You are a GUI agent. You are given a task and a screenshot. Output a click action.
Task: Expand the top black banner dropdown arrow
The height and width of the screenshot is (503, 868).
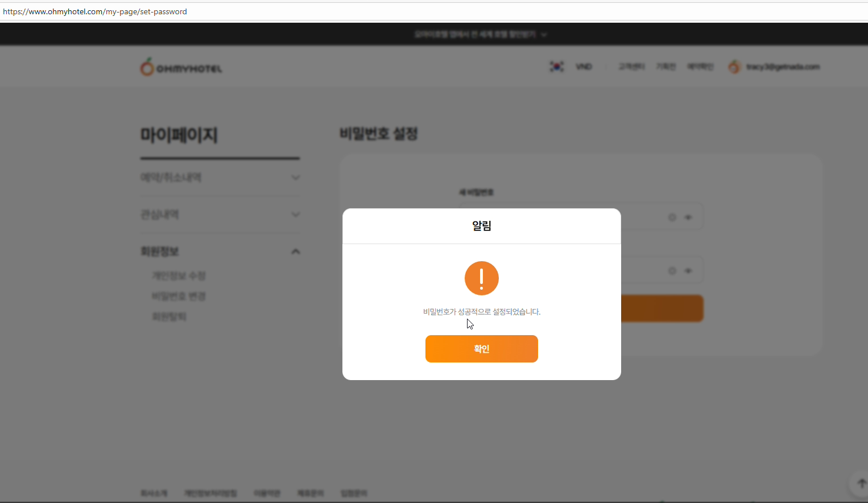coord(544,35)
